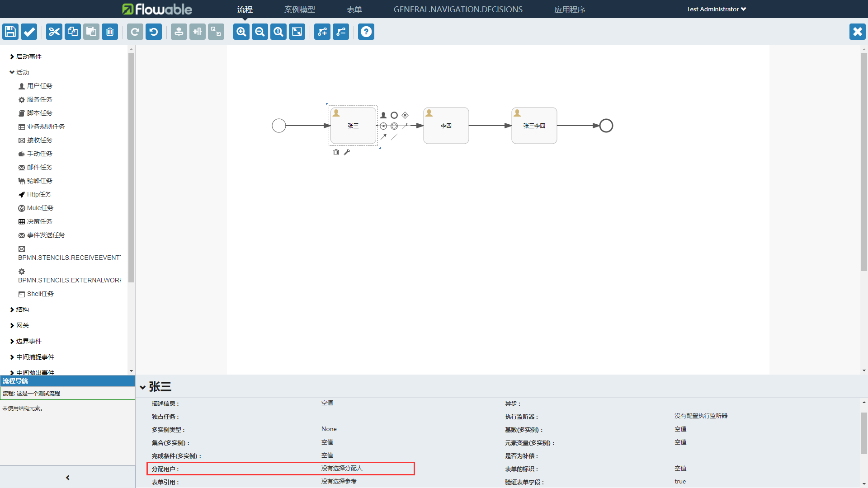Click the trash delete icon in the toolbar
868x488 pixels.
(110, 32)
